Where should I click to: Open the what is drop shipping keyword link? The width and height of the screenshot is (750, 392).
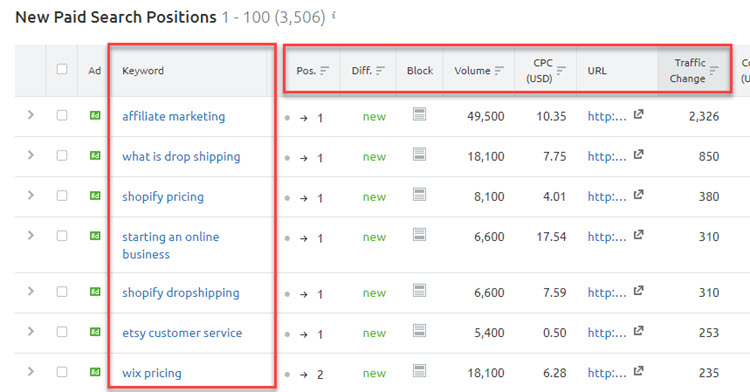tap(181, 157)
